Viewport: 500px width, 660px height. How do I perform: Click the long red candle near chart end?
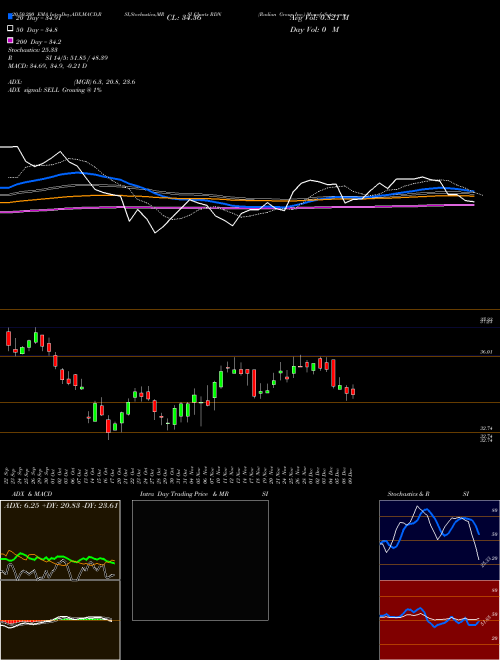click(x=333, y=373)
